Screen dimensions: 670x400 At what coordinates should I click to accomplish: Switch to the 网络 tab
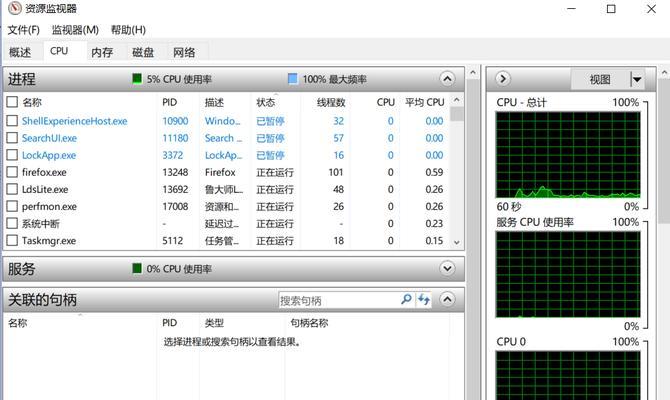[184, 52]
